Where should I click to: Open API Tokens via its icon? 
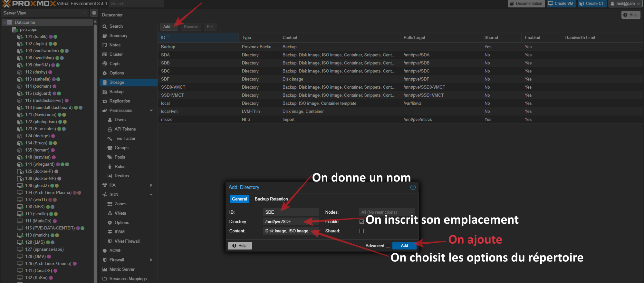pos(110,129)
